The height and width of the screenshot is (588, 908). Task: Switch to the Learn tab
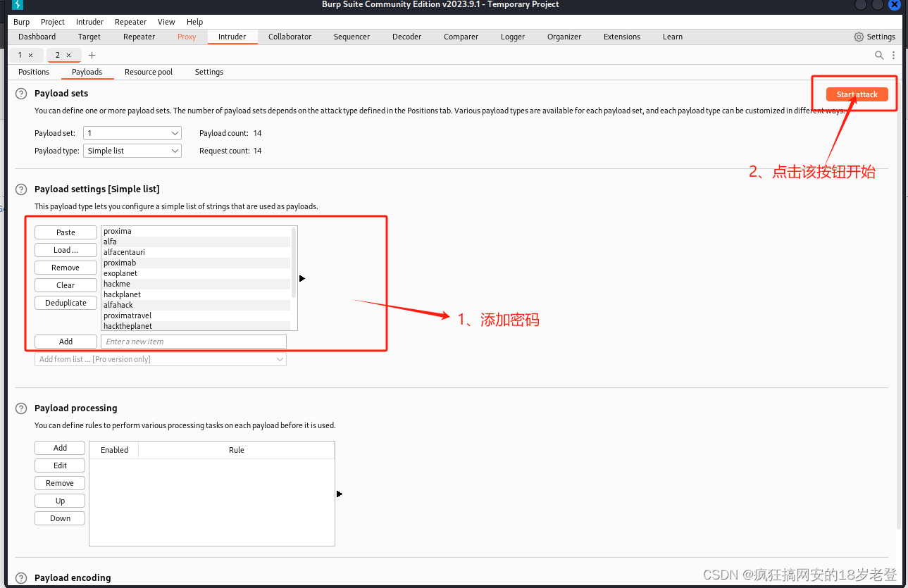coord(673,37)
